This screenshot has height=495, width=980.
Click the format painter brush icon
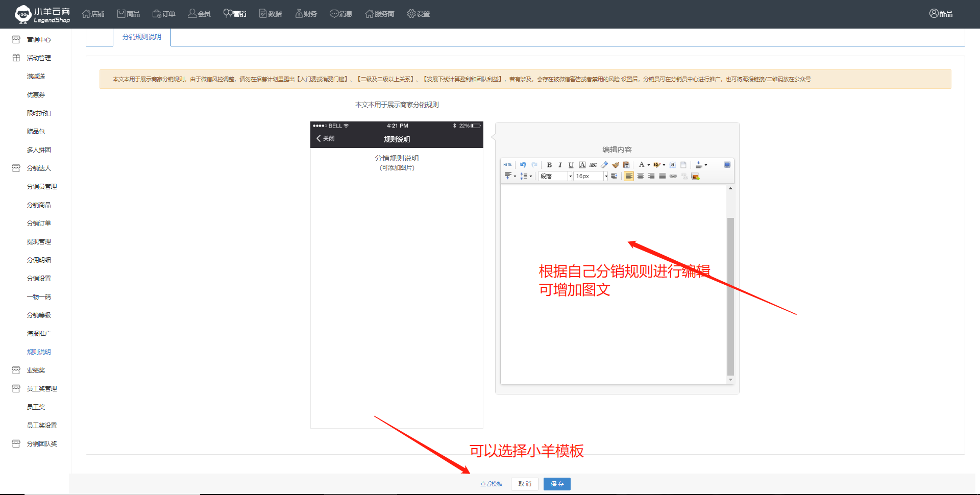[x=616, y=165]
